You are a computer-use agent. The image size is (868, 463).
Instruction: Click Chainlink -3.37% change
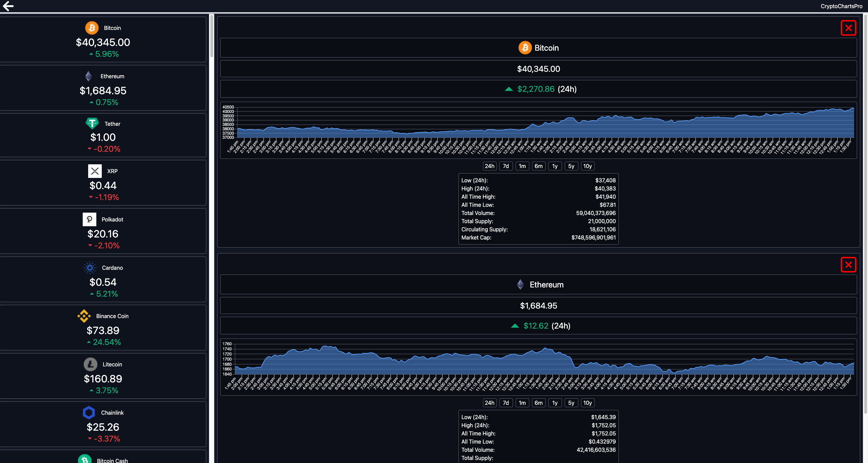tap(104, 439)
